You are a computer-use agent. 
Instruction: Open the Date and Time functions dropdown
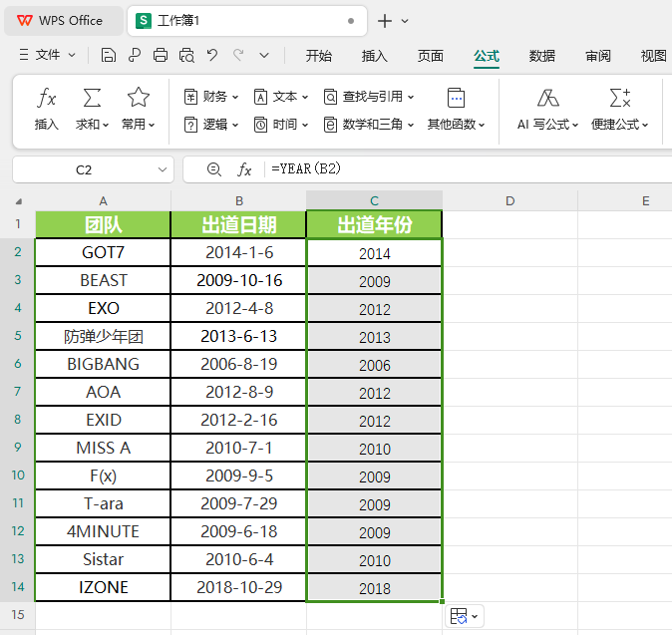(x=281, y=125)
